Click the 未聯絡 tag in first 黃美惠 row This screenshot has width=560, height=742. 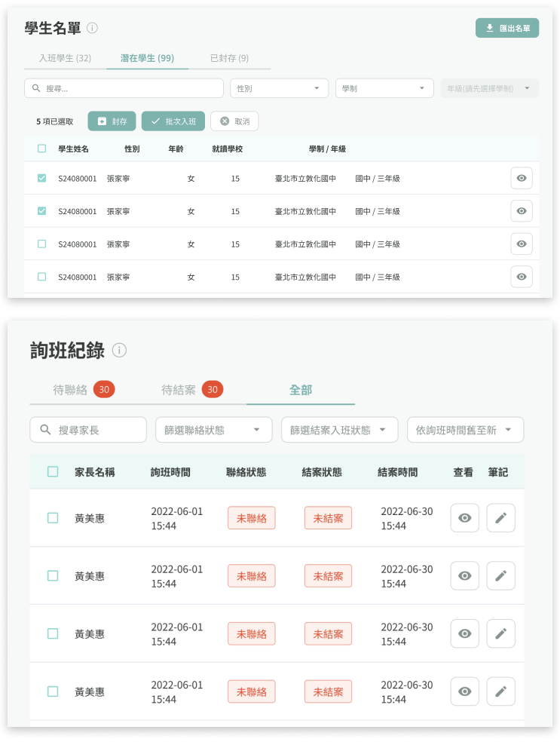pyautogui.click(x=252, y=518)
